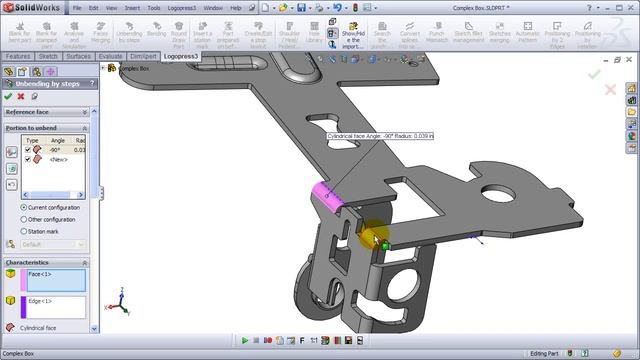Click red record button in bottom toolbar
640x360 pixels.
coord(268,340)
